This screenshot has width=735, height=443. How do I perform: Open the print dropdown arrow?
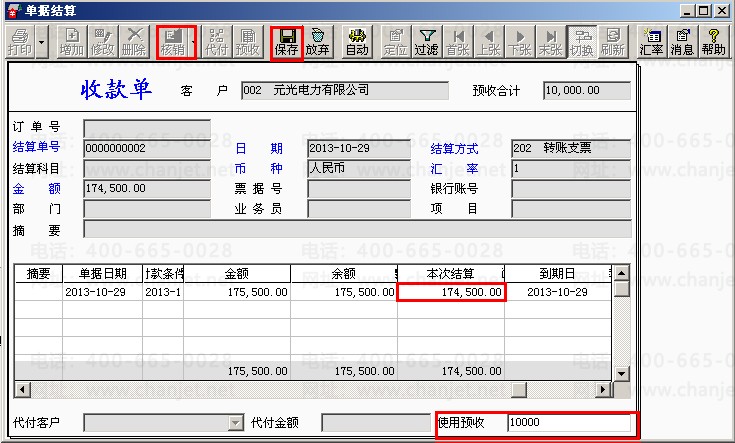(x=42, y=42)
